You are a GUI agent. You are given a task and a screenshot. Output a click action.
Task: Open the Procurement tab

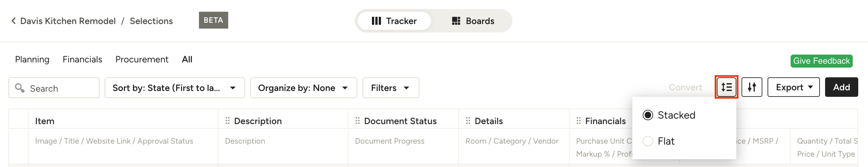click(x=142, y=59)
